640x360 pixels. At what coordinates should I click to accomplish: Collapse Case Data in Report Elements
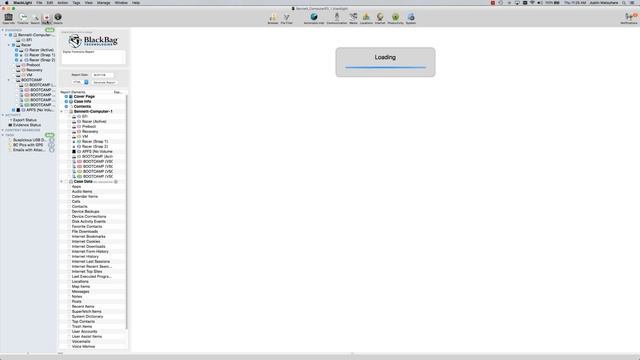coord(62,182)
